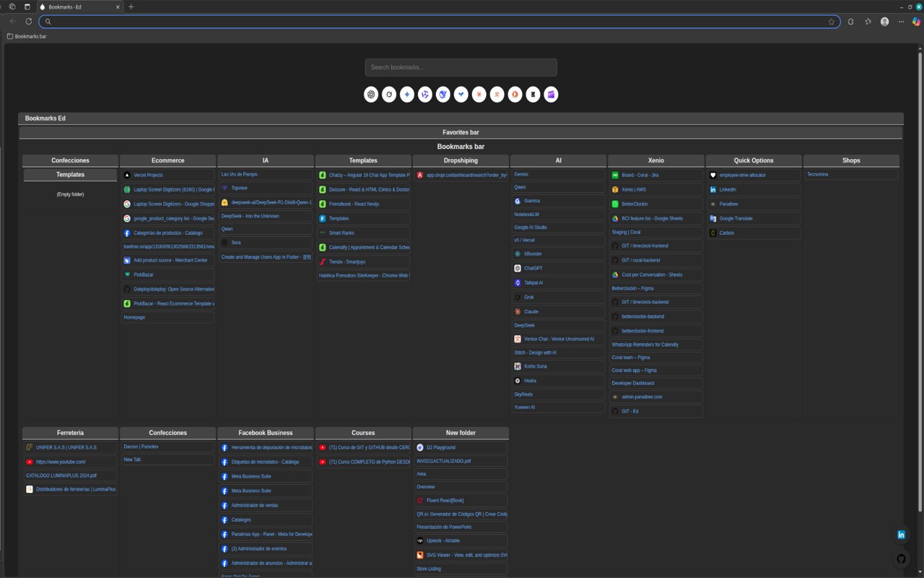Close the Bookmarks - Ed tab
This screenshot has width=924, height=578.
(118, 7)
